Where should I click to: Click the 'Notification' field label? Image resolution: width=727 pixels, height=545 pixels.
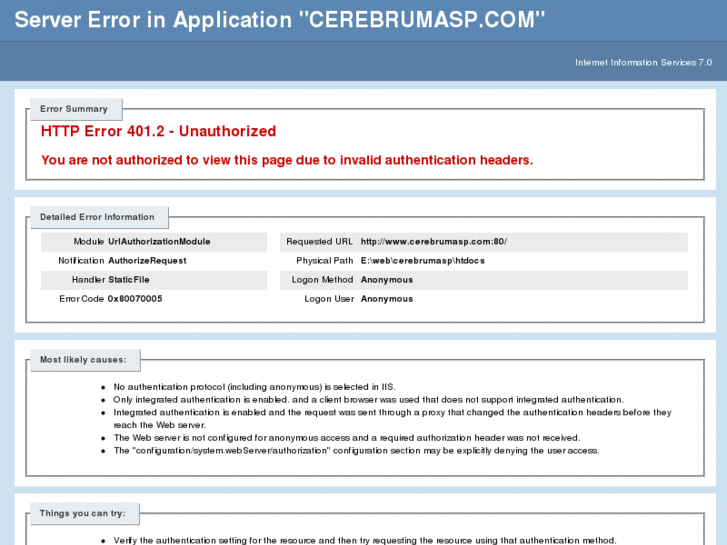coord(81,261)
